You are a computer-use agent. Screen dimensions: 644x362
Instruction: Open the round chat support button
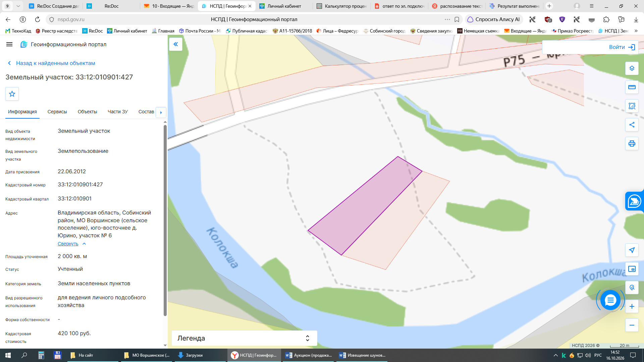[x=610, y=300]
